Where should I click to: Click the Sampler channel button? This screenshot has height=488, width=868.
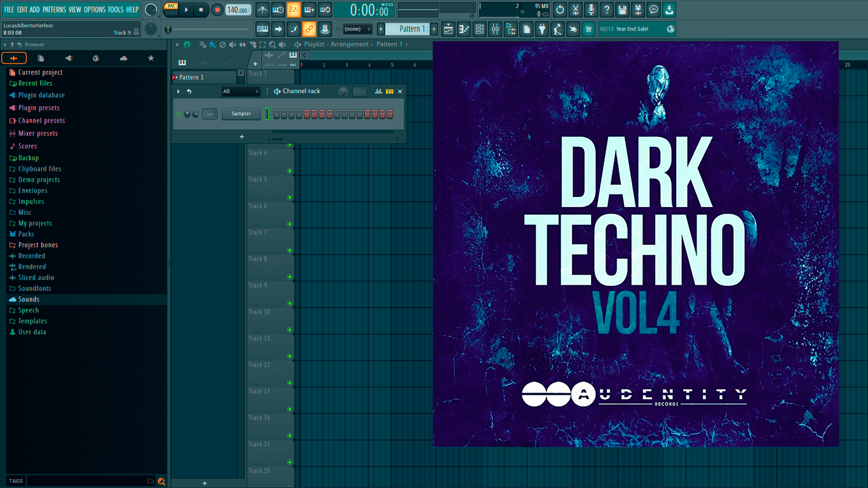pyautogui.click(x=241, y=114)
